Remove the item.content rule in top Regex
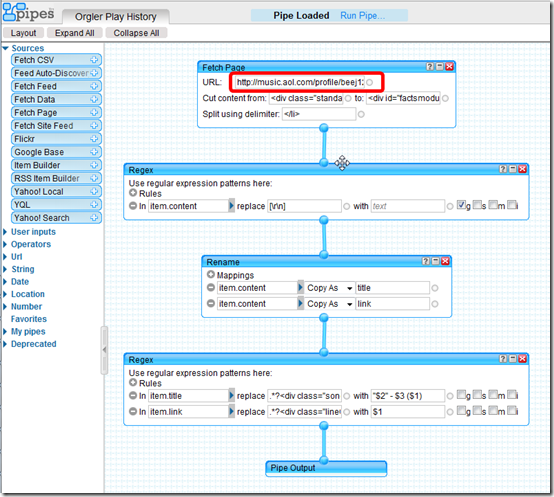This screenshot has width=554, height=497. tap(133, 206)
